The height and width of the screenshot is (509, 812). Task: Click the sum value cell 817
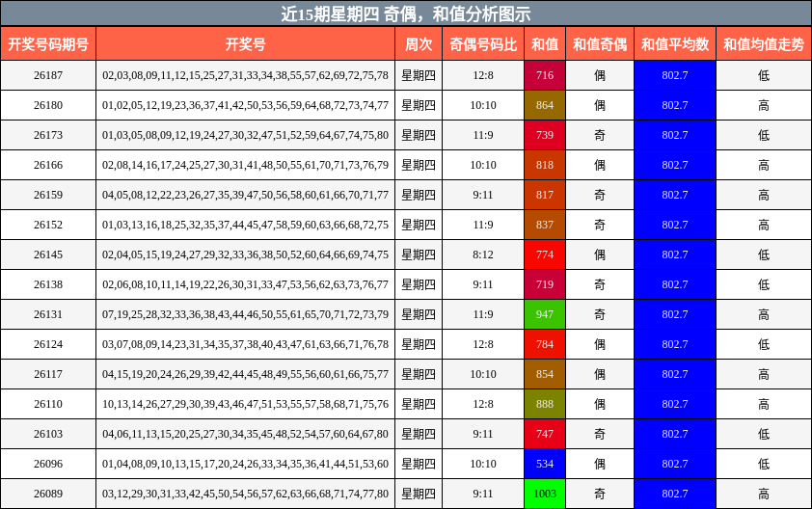coord(545,195)
